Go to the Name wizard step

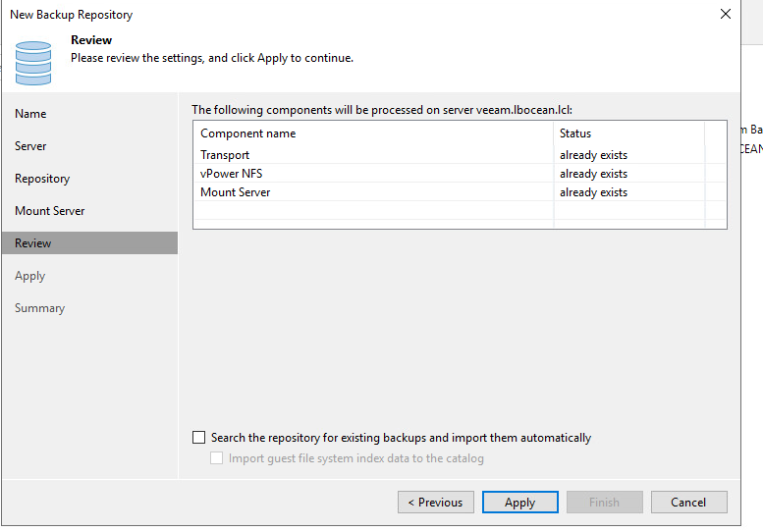pos(30,114)
